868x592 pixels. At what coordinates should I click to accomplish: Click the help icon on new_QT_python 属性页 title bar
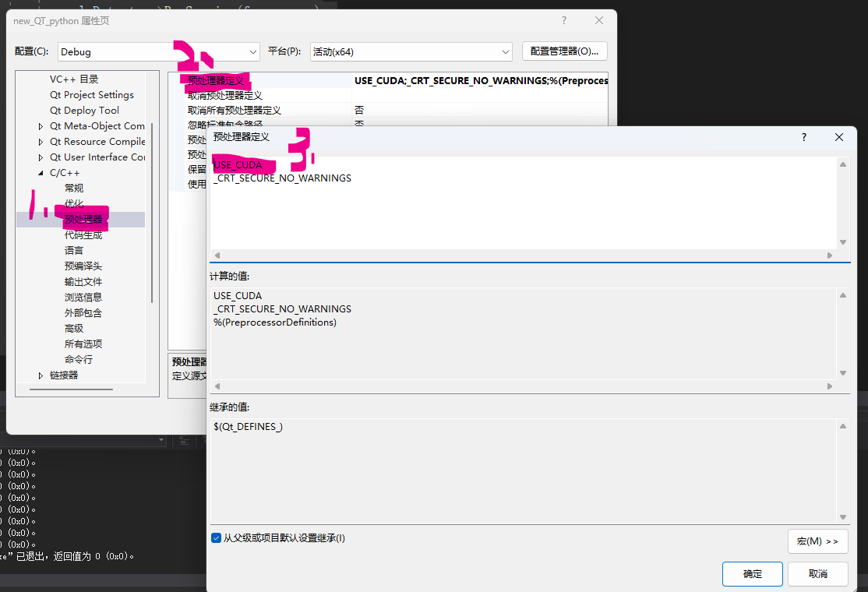[x=563, y=21]
